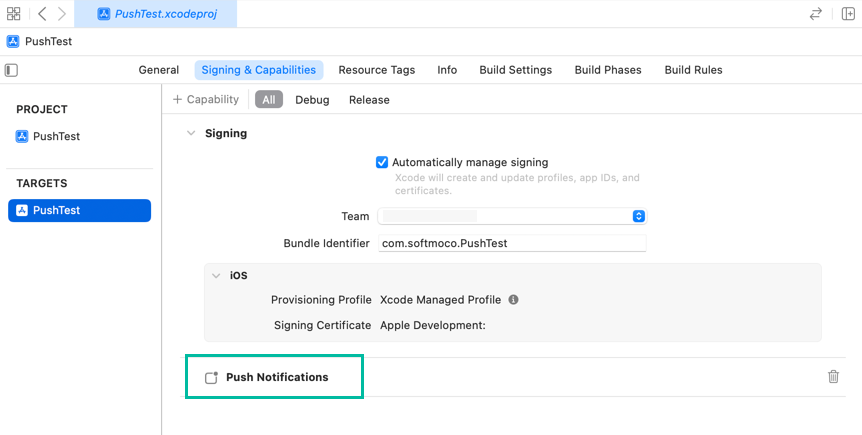Delete Push Notifications capability with trash icon
This screenshot has width=862, height=435.
[x=833, y=377]
